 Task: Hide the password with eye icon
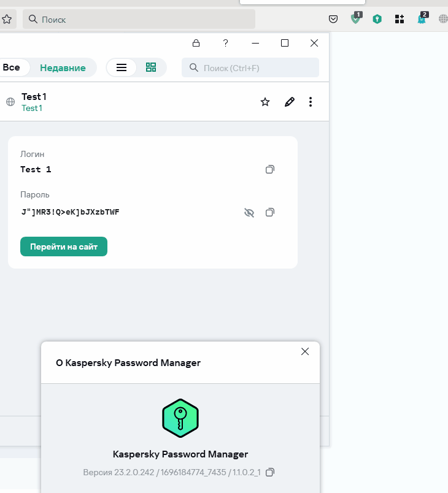click(249, 213)
